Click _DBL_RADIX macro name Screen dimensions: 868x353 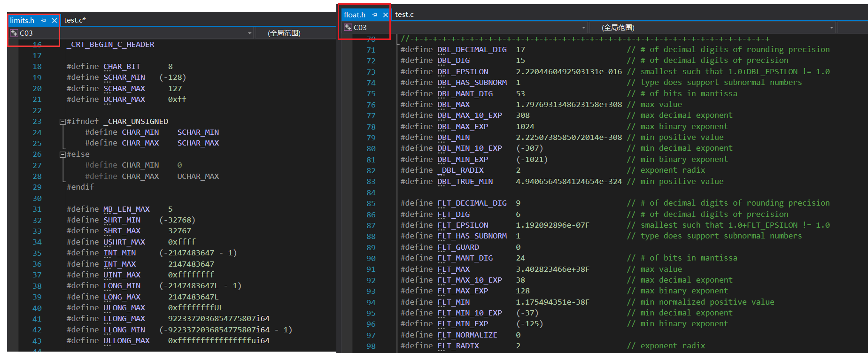pos(460,170)
